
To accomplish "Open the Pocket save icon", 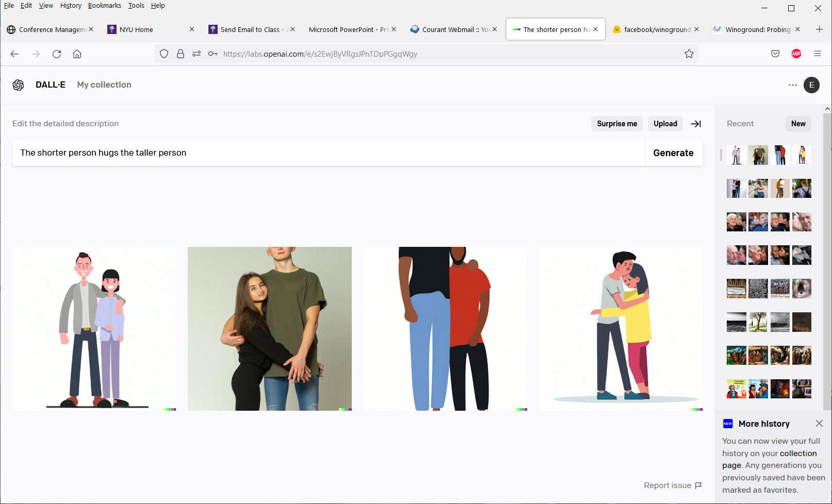I will click(775, 54).
